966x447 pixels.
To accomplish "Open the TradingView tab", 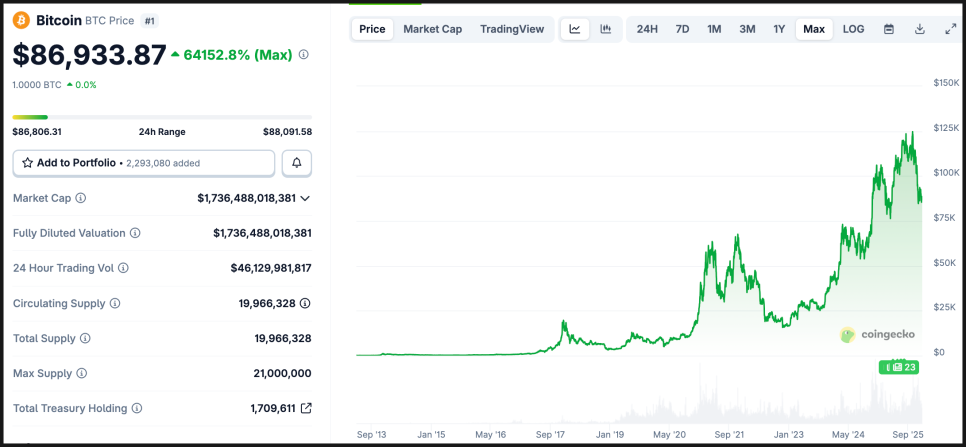I will point(512,29).
